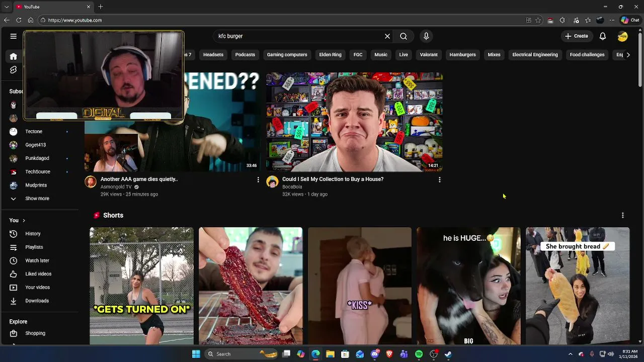The width and height of the screenshot is (644, 362).
Task: Open Watch later in sidebar
Action: pos(40,260)
